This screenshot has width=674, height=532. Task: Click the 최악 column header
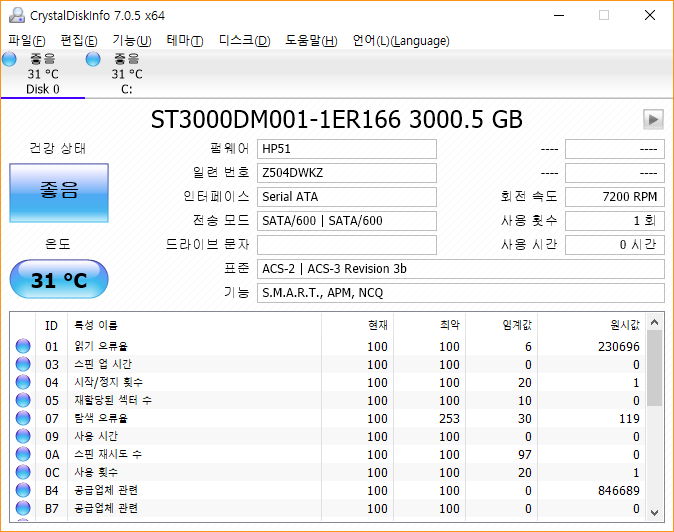pos(430,325)
